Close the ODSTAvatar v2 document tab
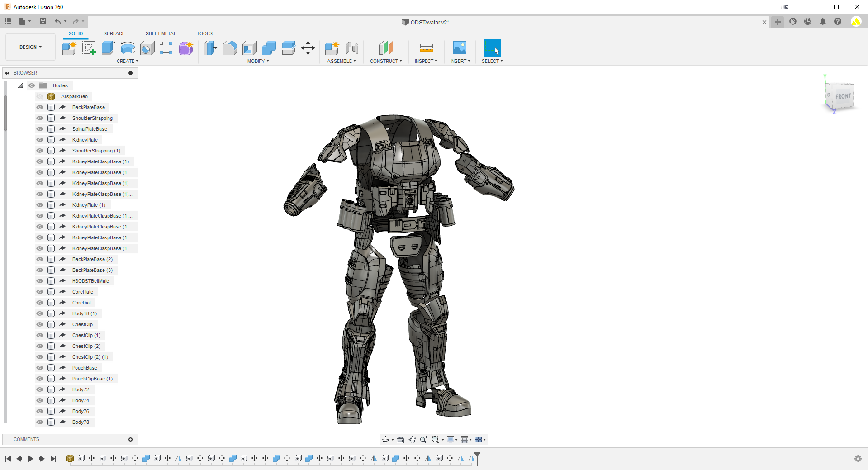This screenshot has width=868, height=470. tap(764, 22)
